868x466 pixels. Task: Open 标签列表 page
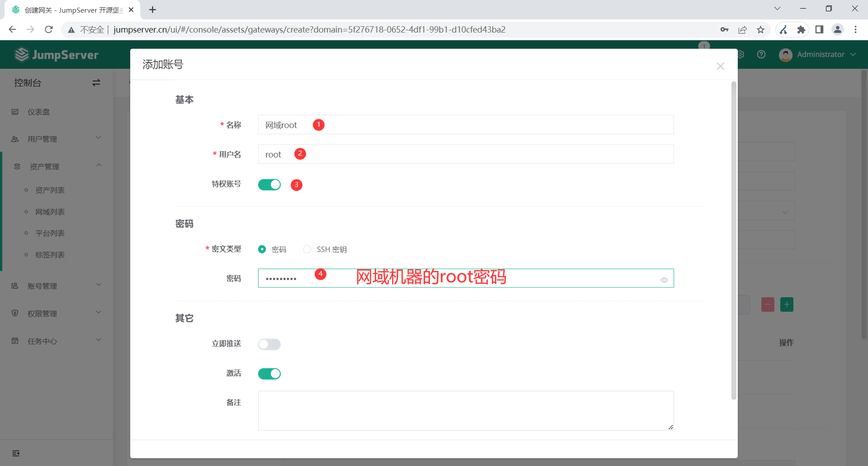point(50,255)
